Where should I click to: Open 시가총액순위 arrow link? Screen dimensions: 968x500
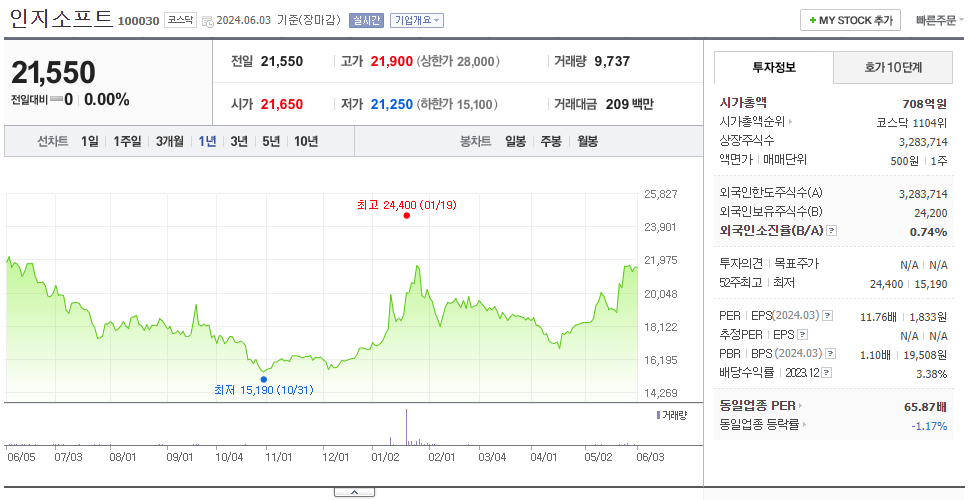point(756,122)
